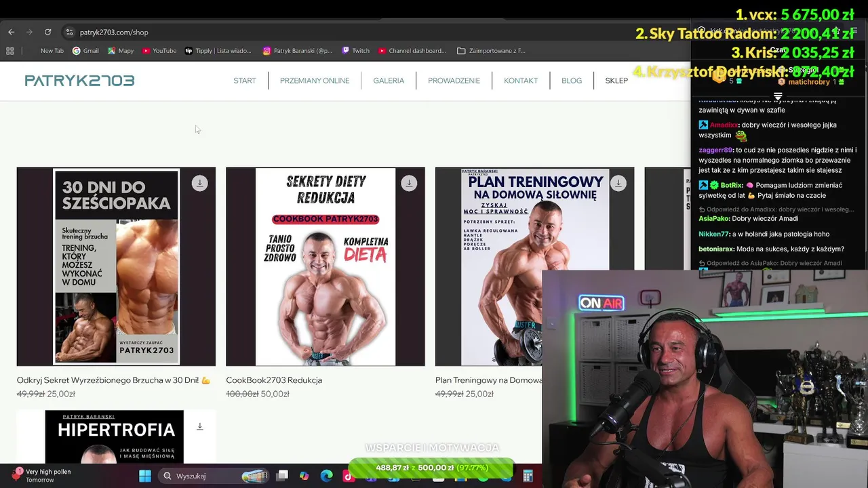Click the 50,00zł price under CookBook2703

pyautogui.click(x=275, y=394)
